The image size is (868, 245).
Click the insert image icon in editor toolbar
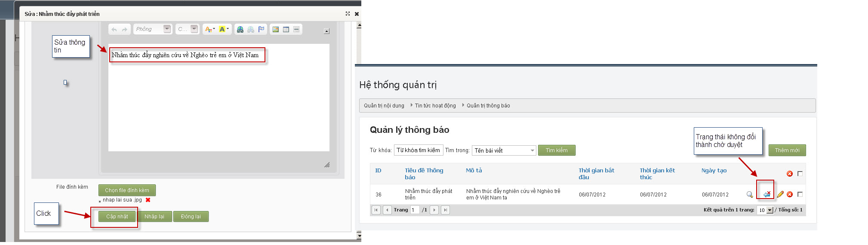[275, 29]
